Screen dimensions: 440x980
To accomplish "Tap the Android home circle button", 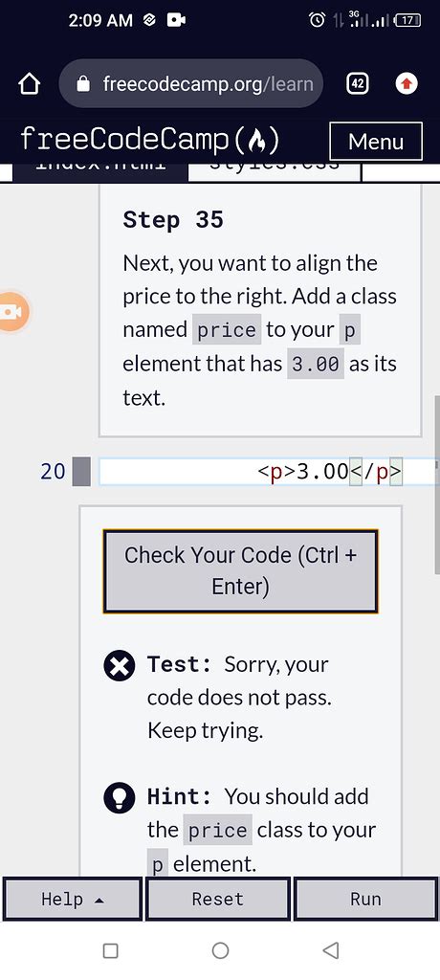I will click(x=220, y=950).
